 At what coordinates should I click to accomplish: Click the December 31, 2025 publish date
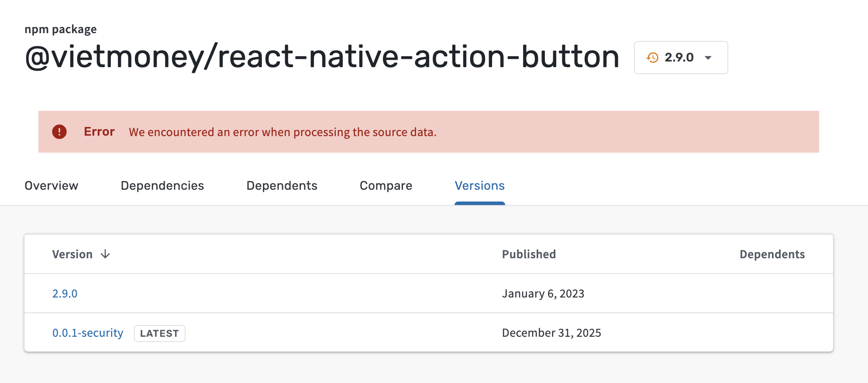tap(551, 333)
